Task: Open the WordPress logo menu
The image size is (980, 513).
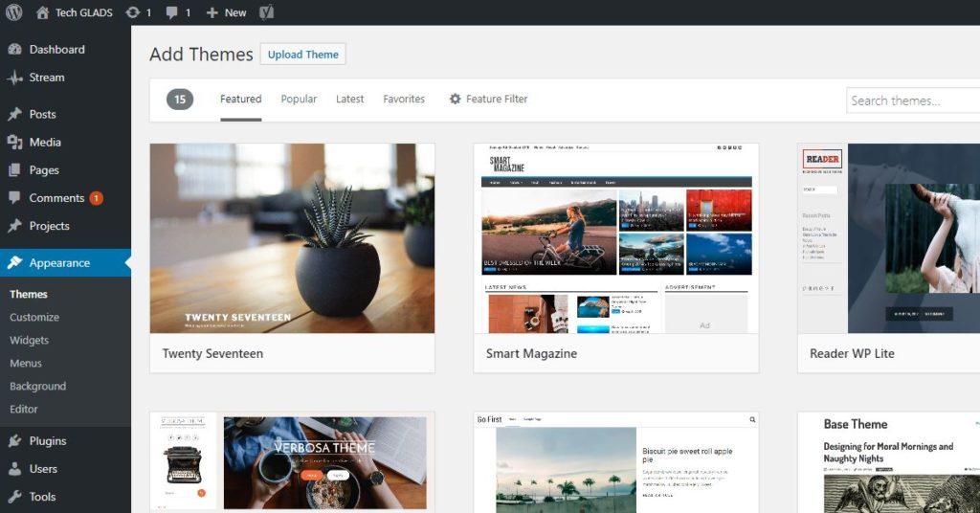Action: click(x=13, y=12)
